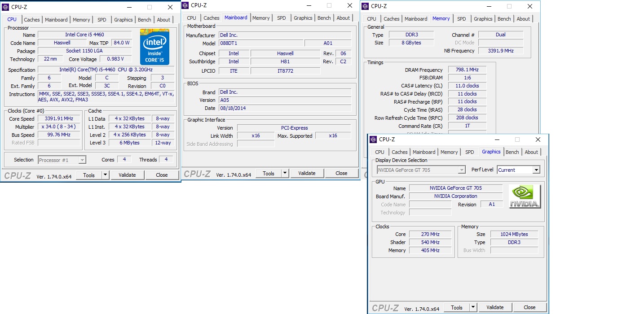Click Validate button in CPU window
The width and height of the screenshot is (644, 314).
[127, 175]
